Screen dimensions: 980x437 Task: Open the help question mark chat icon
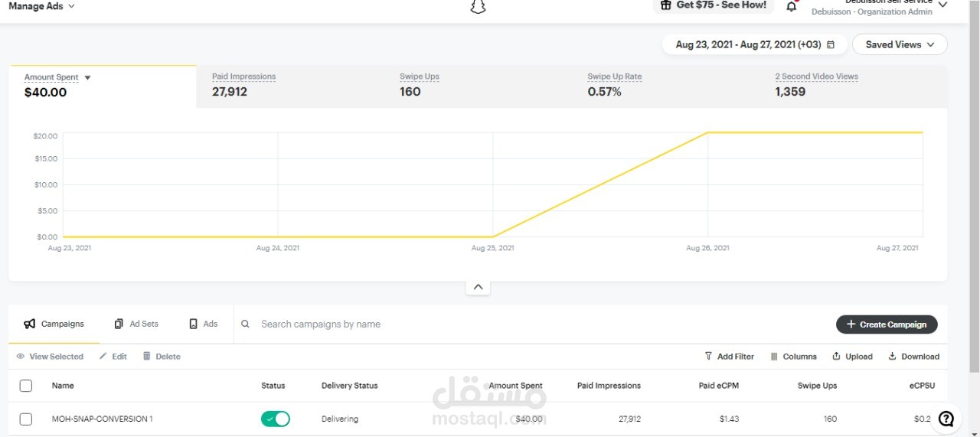[x=946, y=419]
